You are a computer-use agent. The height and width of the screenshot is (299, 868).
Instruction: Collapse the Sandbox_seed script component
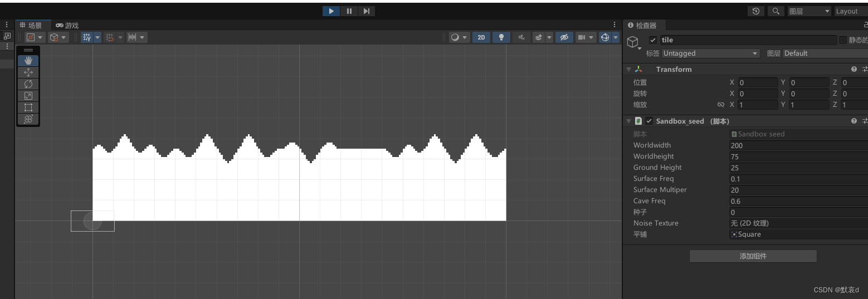pyautogui.click(x=629, y=121)
